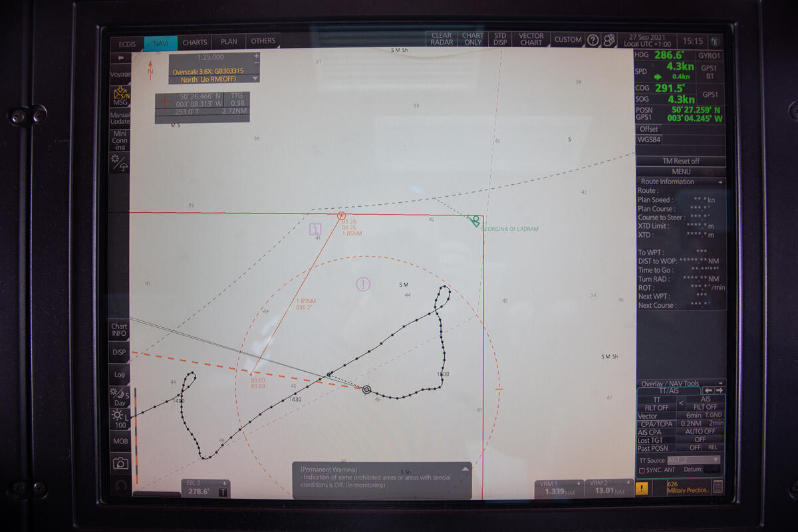This screenshot has height=532, width=798.
Task: Go to next Overlay/NAV Tools page
Action: tap(719, 390)
